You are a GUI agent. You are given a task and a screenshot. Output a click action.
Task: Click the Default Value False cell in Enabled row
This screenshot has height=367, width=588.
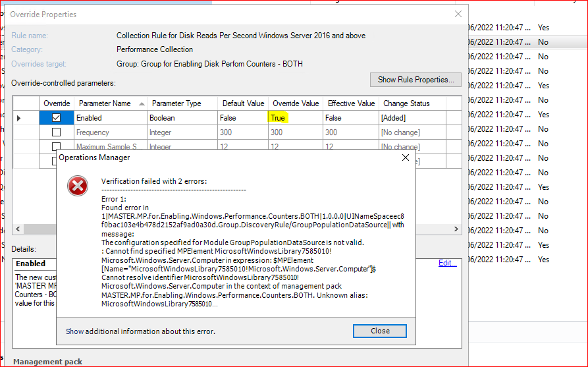click(x=243, y=118)
